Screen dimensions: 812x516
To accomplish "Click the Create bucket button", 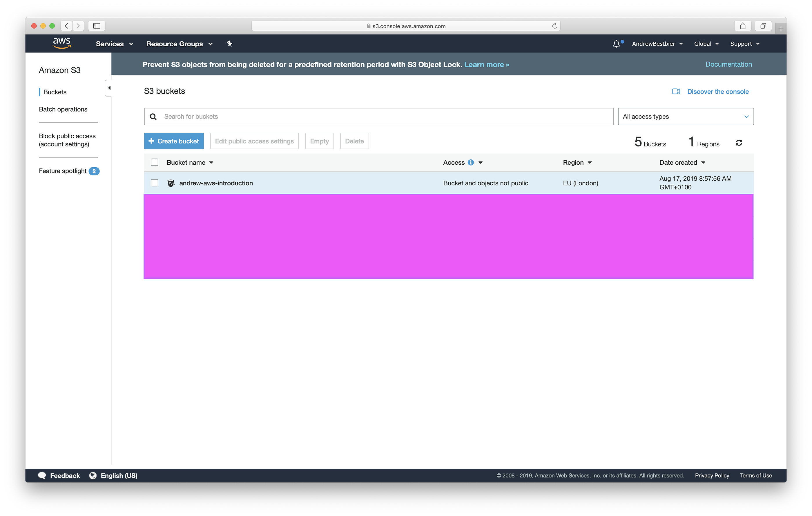I will (x=174, y=141).
